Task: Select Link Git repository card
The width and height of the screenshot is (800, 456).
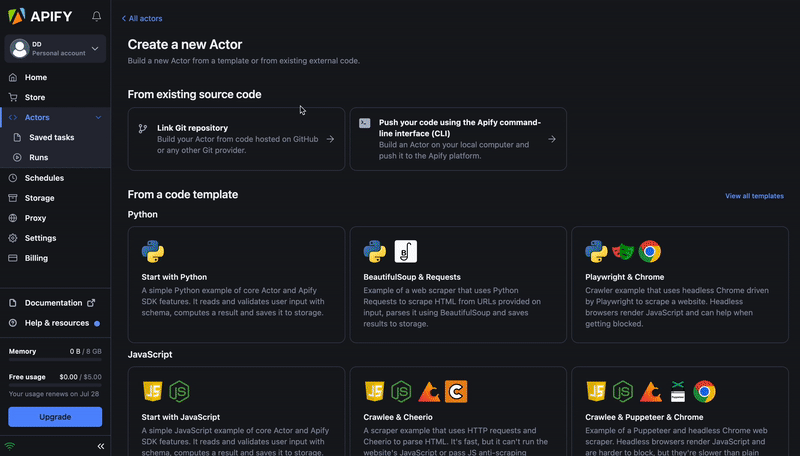Action: pos(236,139)
